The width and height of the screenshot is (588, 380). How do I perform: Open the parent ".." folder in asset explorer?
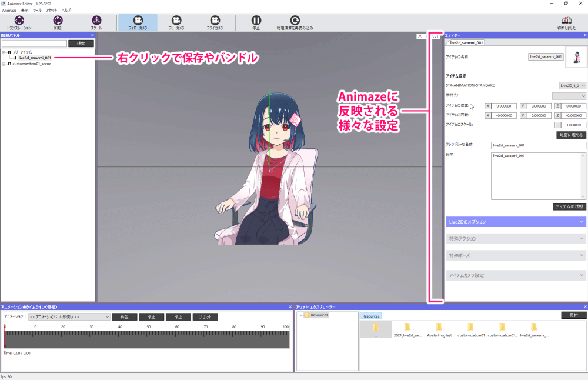376,329
